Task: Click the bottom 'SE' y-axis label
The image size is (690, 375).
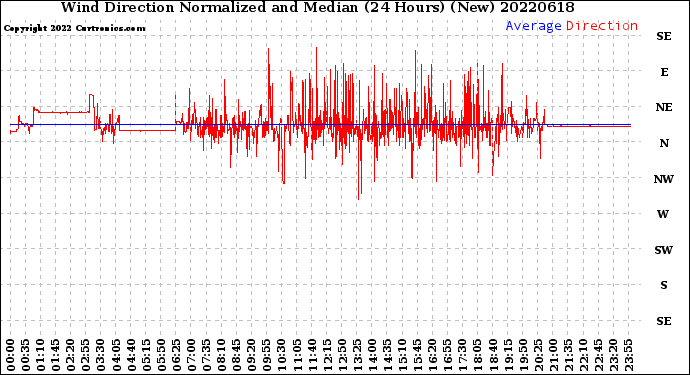Action: pos(664,321)
